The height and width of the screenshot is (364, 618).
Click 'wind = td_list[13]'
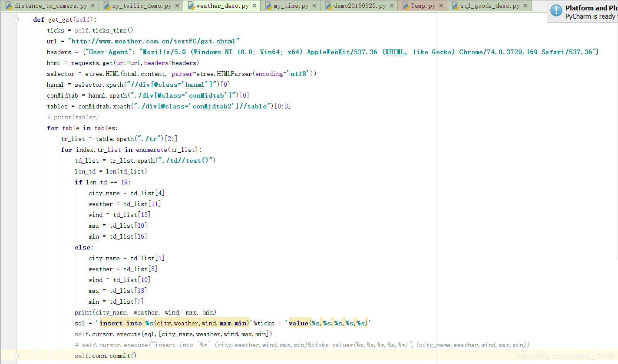tap(119, 215)
